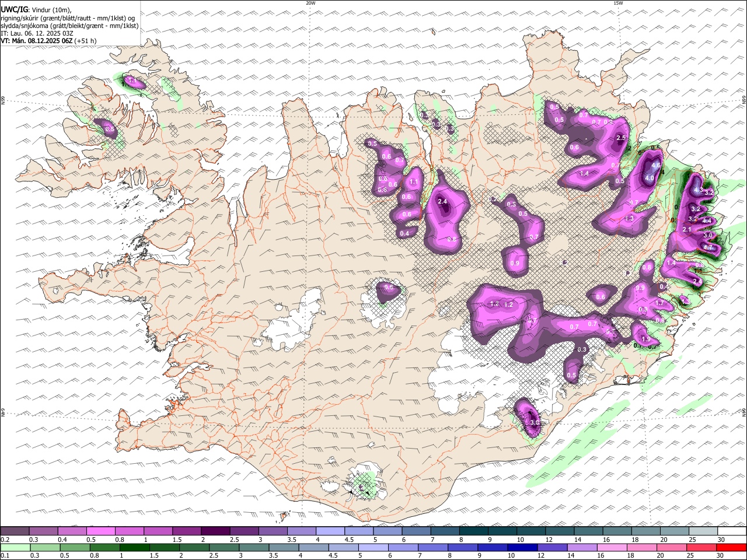
Task: Select the lavender 4–4.5 swatch in top legend row
Action: click(x=330, y=531)
